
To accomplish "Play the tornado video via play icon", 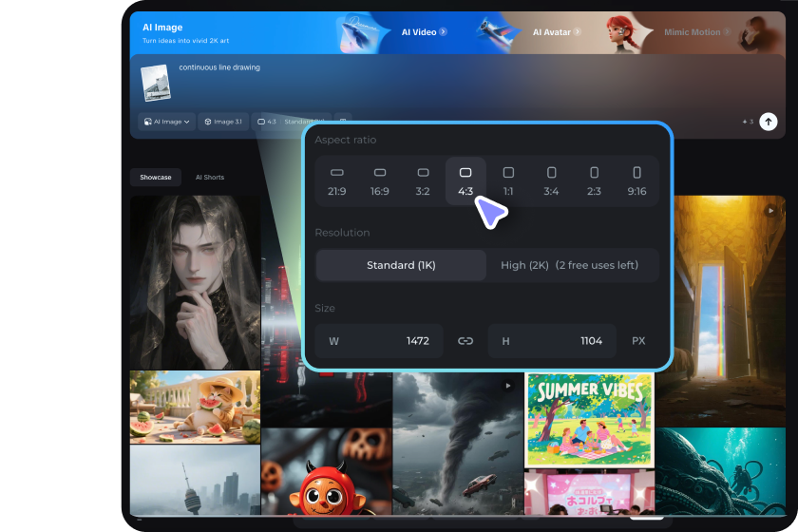I will coord(508,386).
